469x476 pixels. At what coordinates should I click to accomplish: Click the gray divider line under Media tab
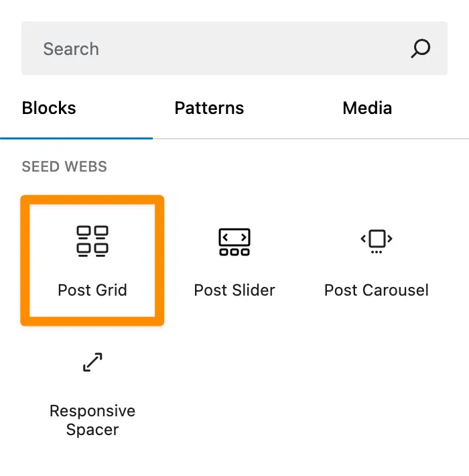coord(367,139)
